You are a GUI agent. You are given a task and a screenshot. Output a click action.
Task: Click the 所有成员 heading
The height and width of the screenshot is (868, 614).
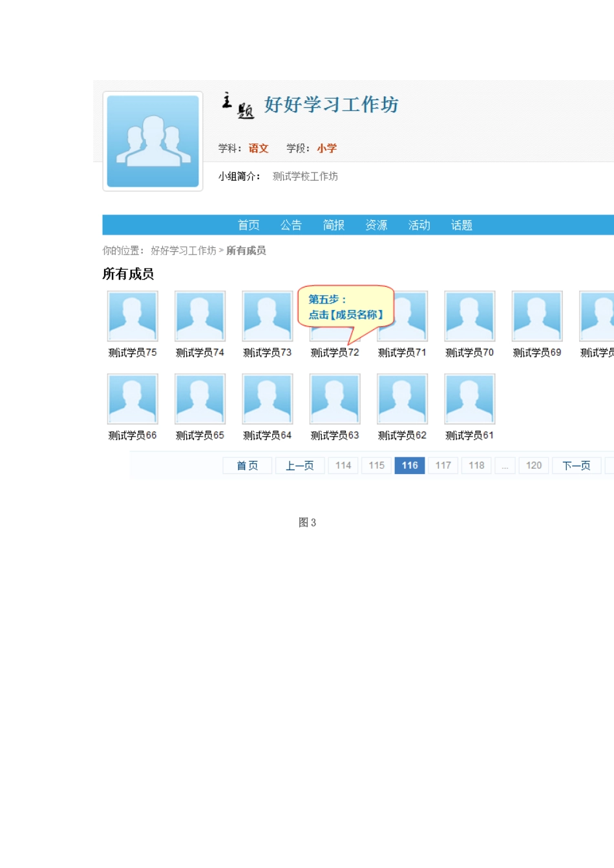pyautogui.click(x=128, y=274)
